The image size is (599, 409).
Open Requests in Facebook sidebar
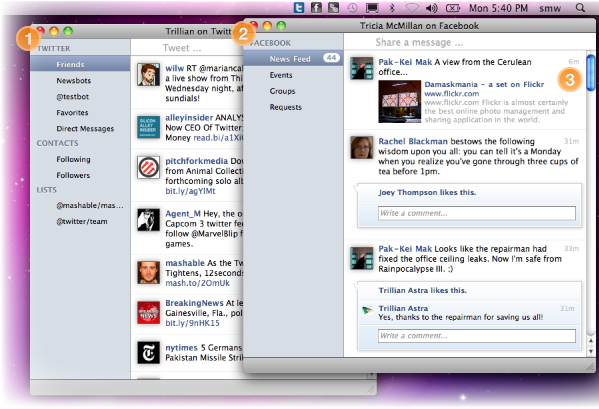coord(293,107)
